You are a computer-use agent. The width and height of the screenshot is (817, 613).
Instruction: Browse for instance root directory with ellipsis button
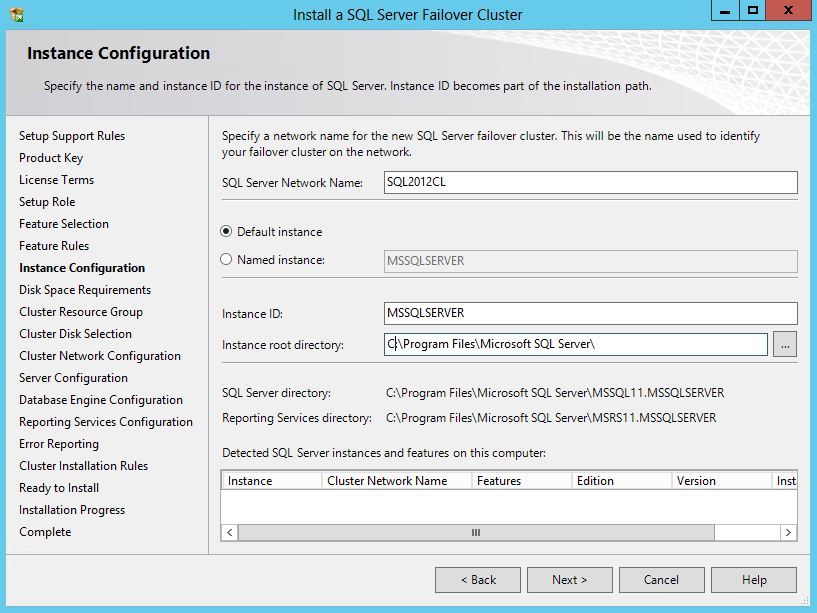pos(785,344)
